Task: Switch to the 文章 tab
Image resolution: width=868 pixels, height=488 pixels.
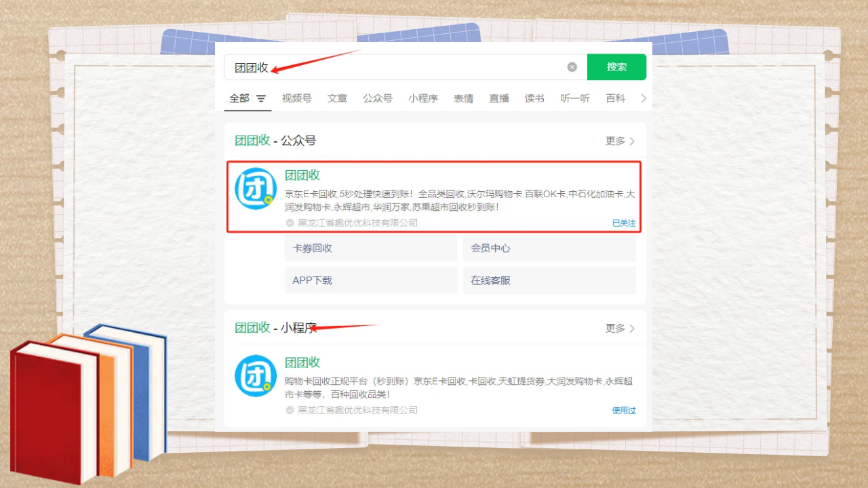Action: point(337,98)
